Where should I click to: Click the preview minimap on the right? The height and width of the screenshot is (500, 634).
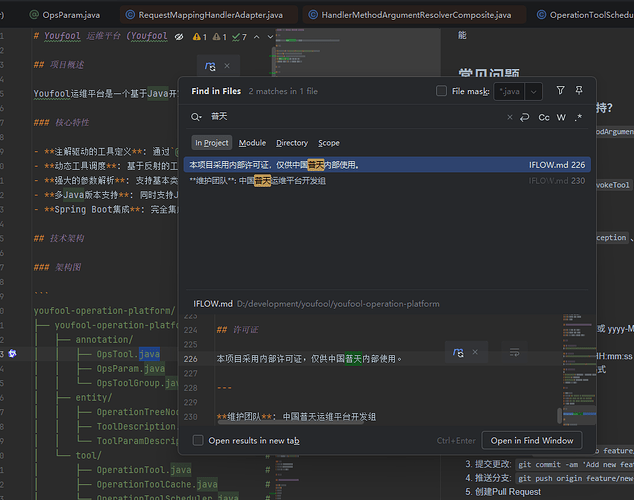579,370
